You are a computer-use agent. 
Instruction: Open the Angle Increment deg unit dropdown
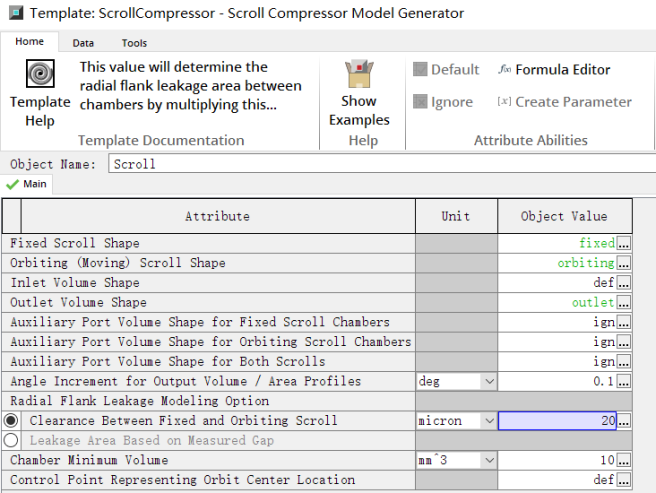pyautogui.click(x=489, y=381)
